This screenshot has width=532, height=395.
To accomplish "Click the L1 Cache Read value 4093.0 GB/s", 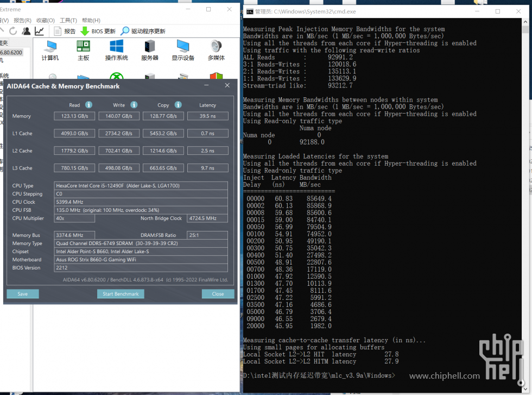I will [75, 134].
